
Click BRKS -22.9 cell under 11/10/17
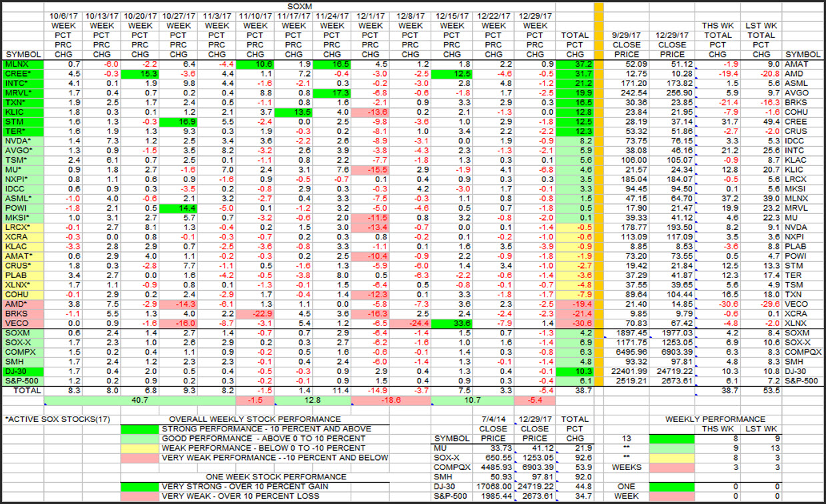coord(254,313)
